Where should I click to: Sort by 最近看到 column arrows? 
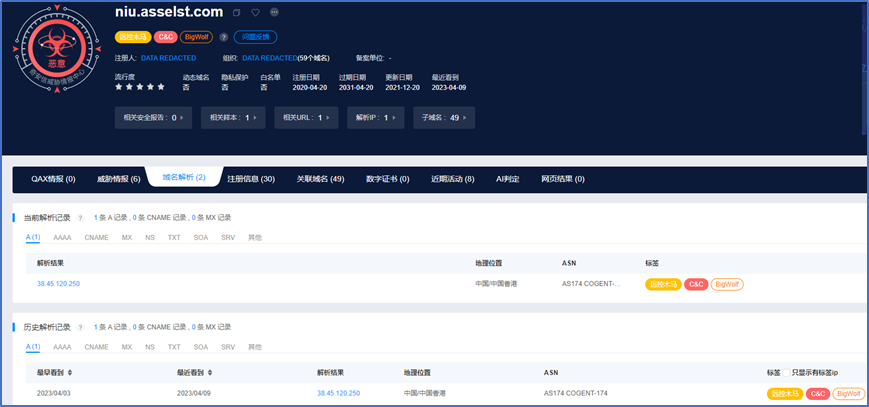(210, 373)
